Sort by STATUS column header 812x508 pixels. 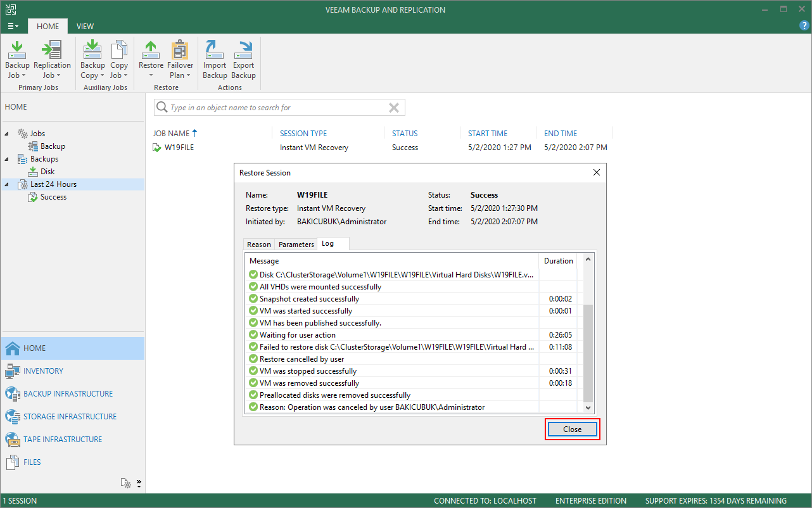tap(405, 134)
